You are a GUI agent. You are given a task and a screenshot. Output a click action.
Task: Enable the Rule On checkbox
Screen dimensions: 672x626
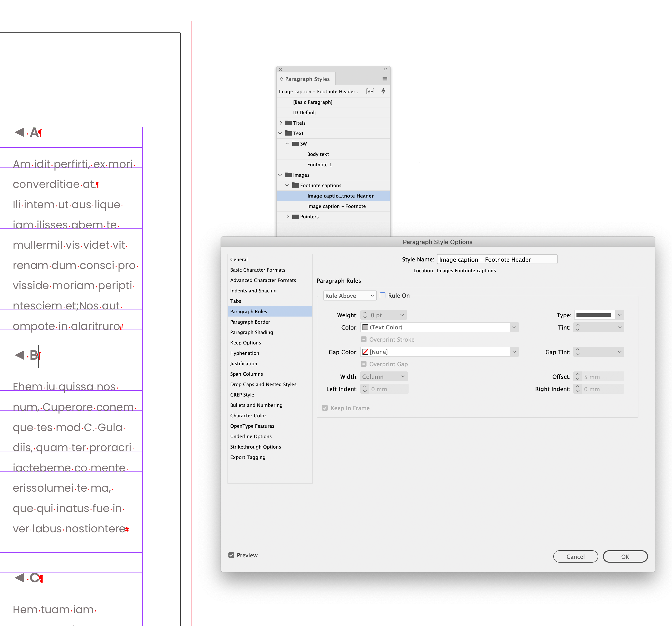coord(383,295)
